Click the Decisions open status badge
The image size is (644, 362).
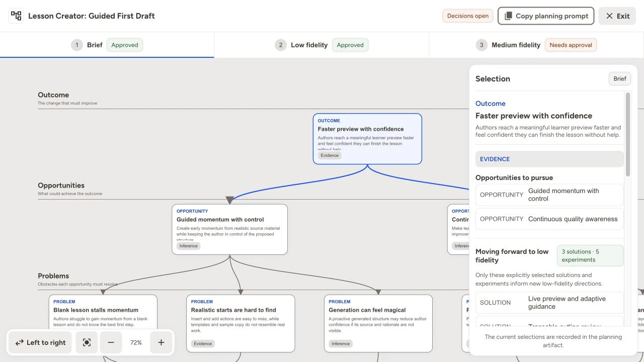coord(468,16)
